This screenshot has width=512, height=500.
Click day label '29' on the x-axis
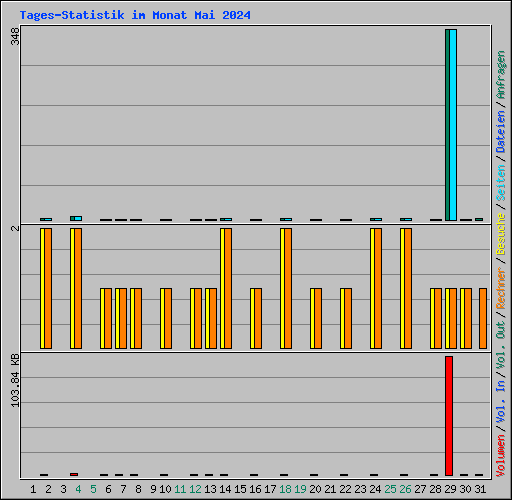450,489
